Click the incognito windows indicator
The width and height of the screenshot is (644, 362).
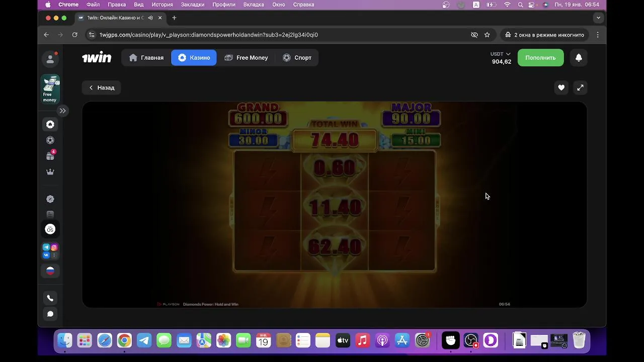click(x=544, y=35)
